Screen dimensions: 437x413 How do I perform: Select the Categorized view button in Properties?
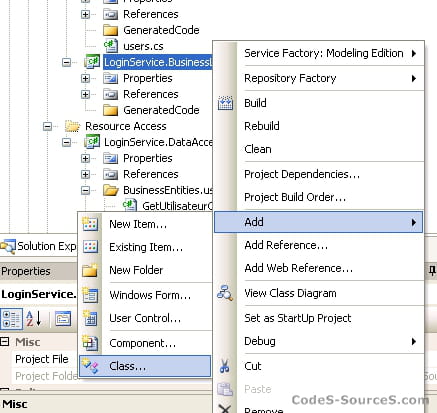(12, 319)
